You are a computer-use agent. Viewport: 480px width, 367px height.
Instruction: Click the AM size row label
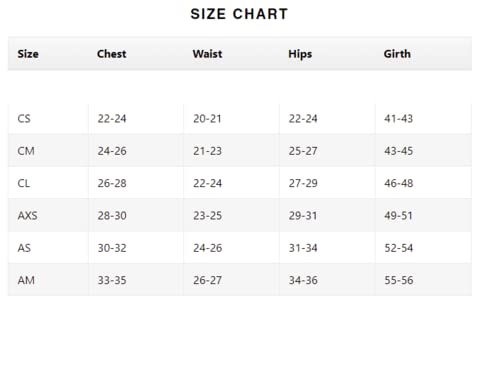(26, 280)
